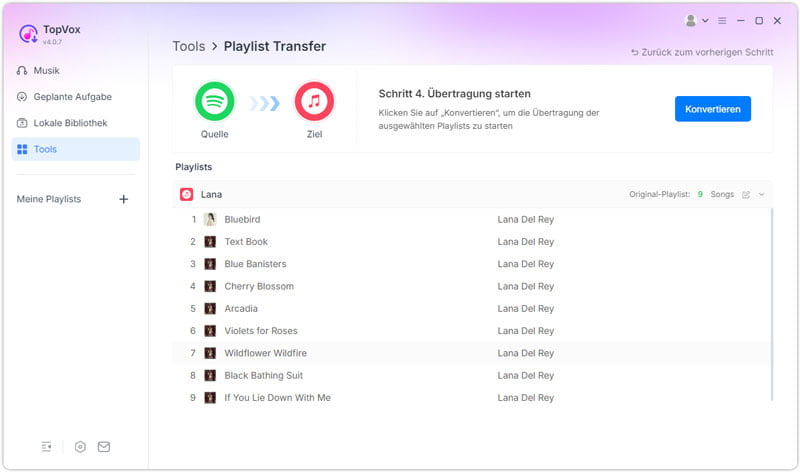
Task: Click the Blue Banisters album cover
Action: 210,264
